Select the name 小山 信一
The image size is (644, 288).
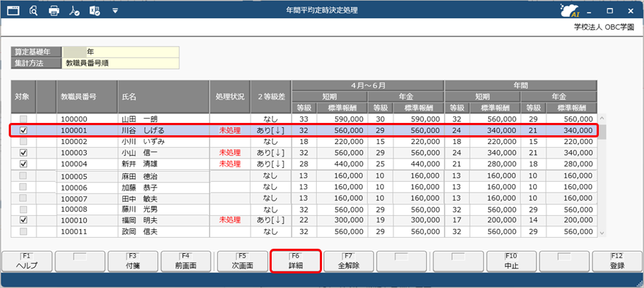[140, 153]
